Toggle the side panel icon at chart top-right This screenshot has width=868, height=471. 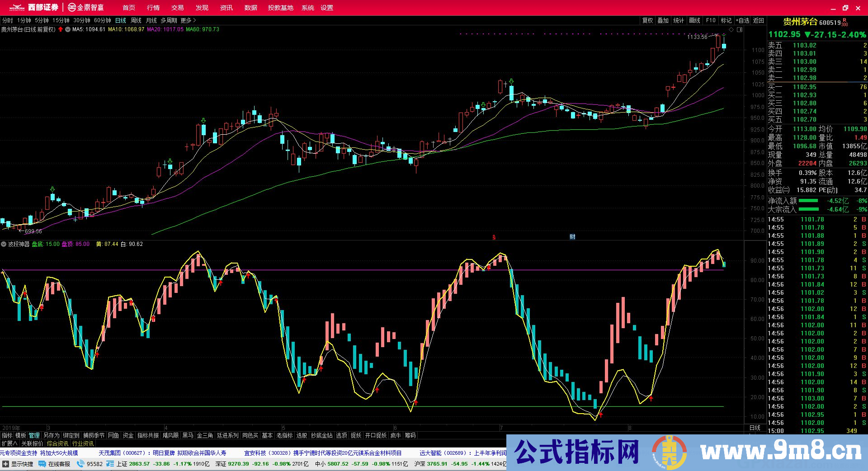(740, 30)
